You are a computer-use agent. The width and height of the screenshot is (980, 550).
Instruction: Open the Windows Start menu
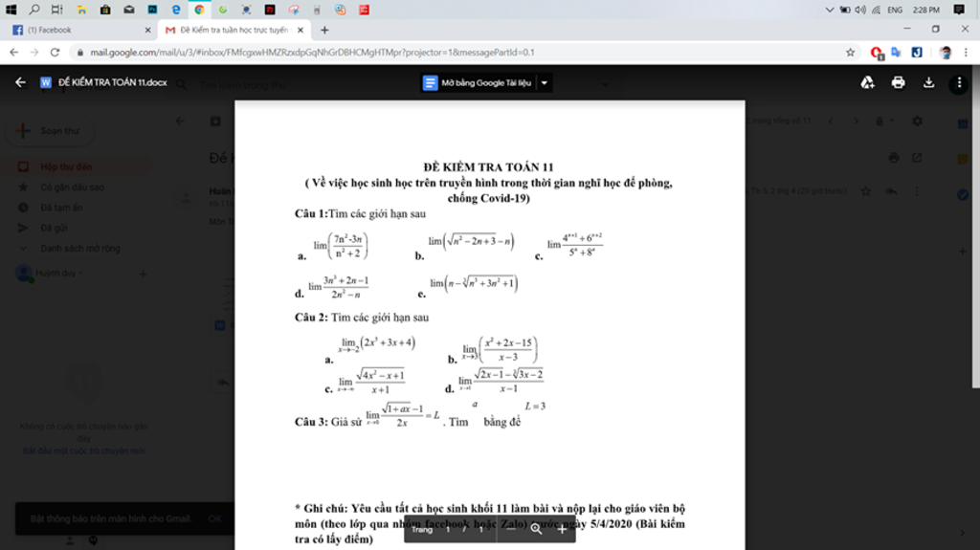(x=11, y=10)
